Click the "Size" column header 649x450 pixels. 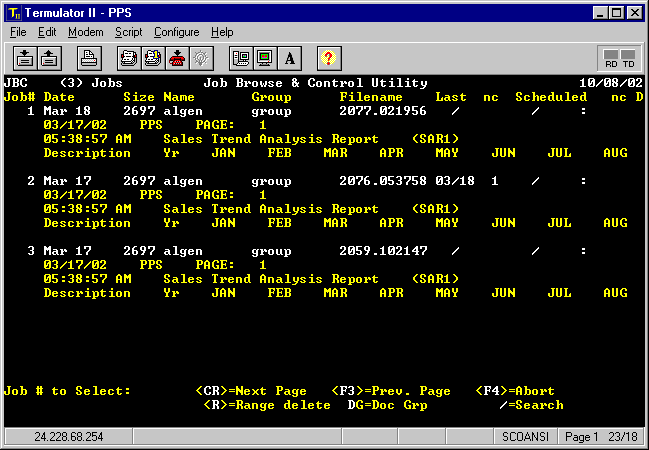[x=139, y=97]
